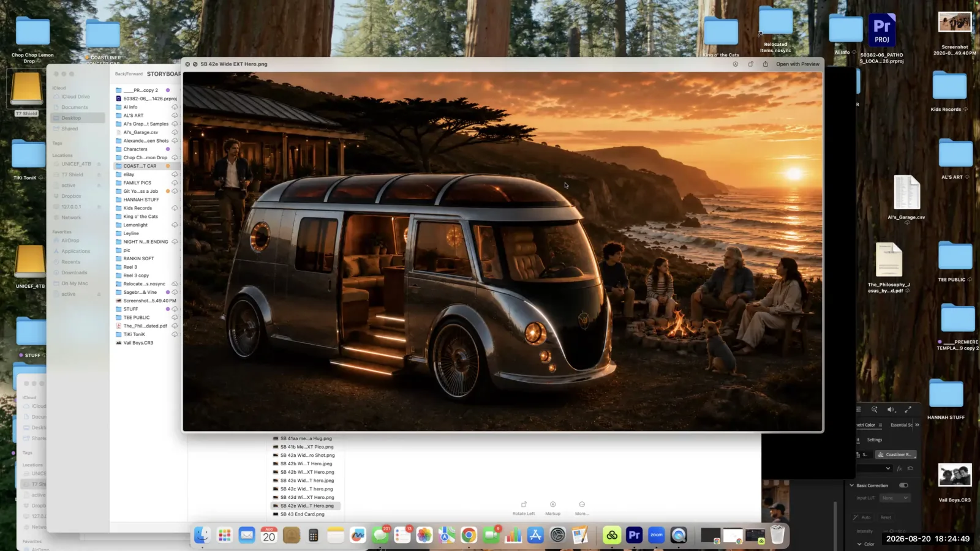Open Photos app in the Dock
The height and width of the screenshot is (551, 980).
[424, 535]
